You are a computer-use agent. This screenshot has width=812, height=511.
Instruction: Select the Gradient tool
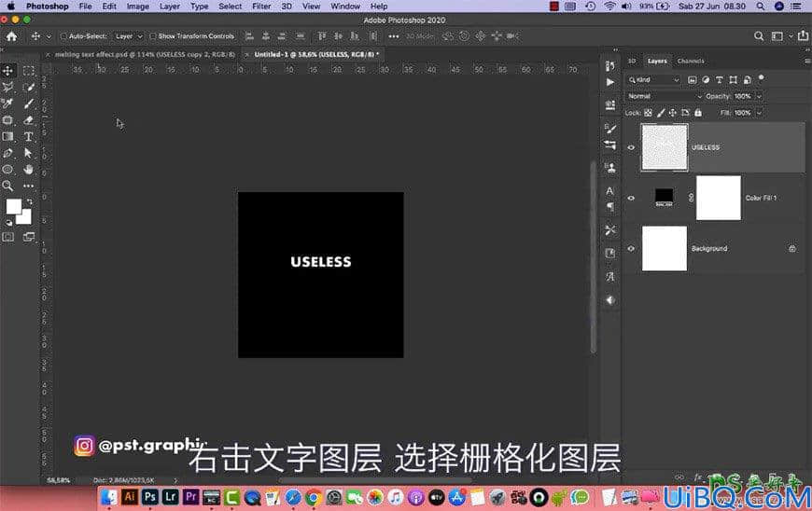[x=7, y=136]
